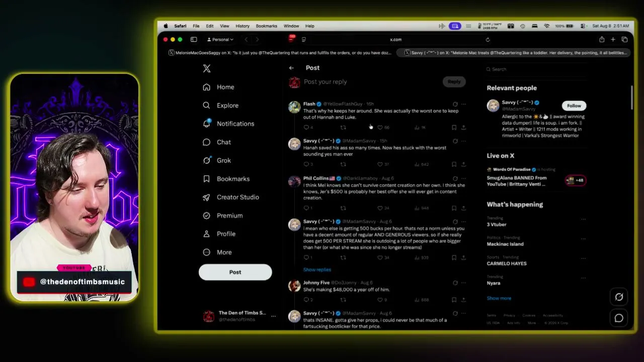Click the back arrow beside Post heading
This screenshot has width=644, height=362.
291,68
